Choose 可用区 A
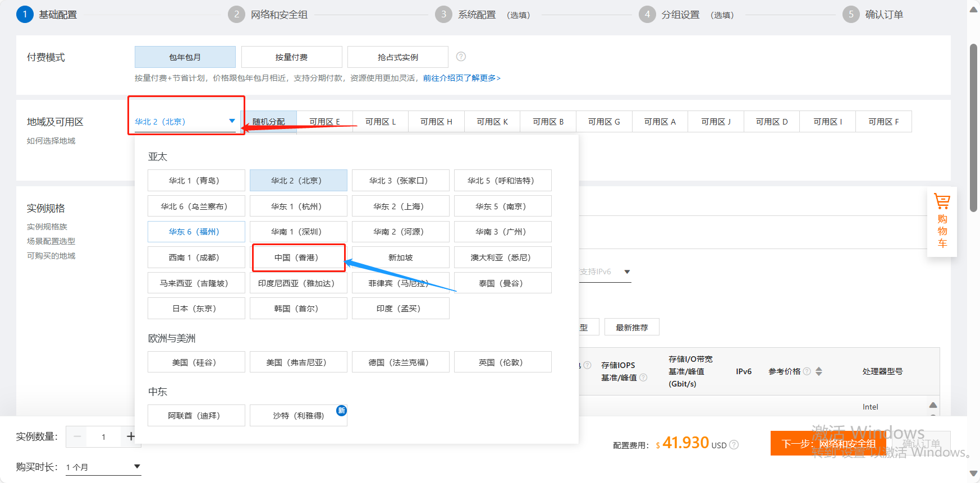This screenshot has width=980, height=483. click(660, 122)
